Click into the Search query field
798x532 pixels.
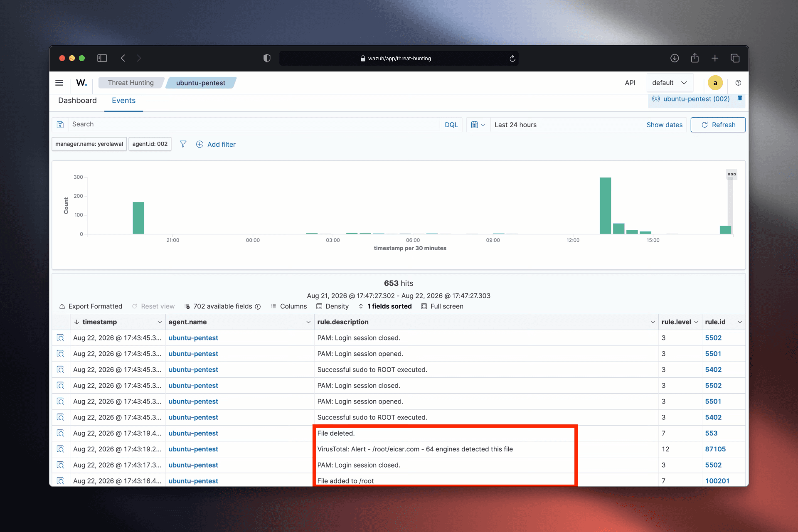pos(254,124)
